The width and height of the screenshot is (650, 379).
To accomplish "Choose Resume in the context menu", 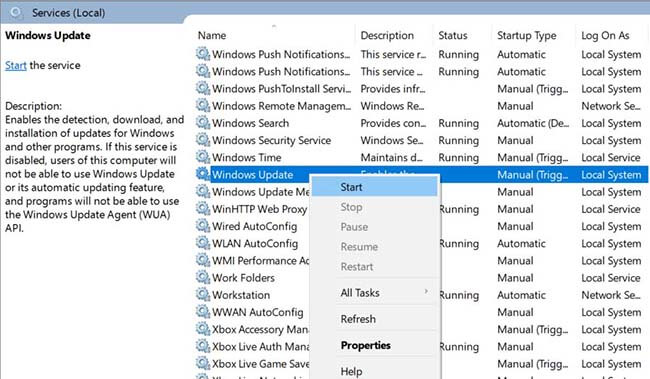I will [374, 247].
